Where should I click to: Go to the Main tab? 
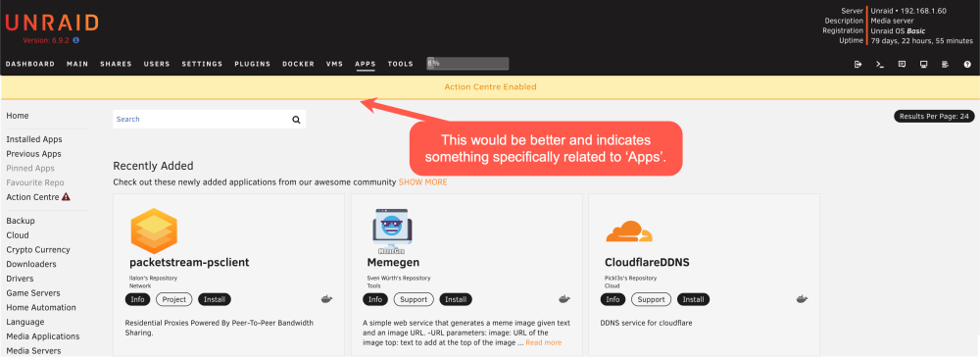click(77, 64)
